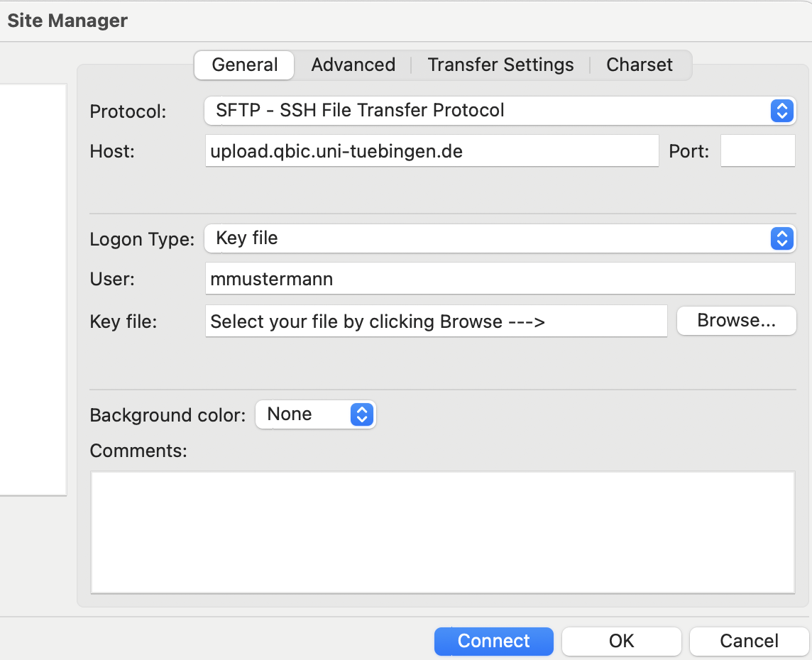The image size is (812, 660).
Task: Switch to the Transfer Settings tab
Action: click(x=500, y=65)
